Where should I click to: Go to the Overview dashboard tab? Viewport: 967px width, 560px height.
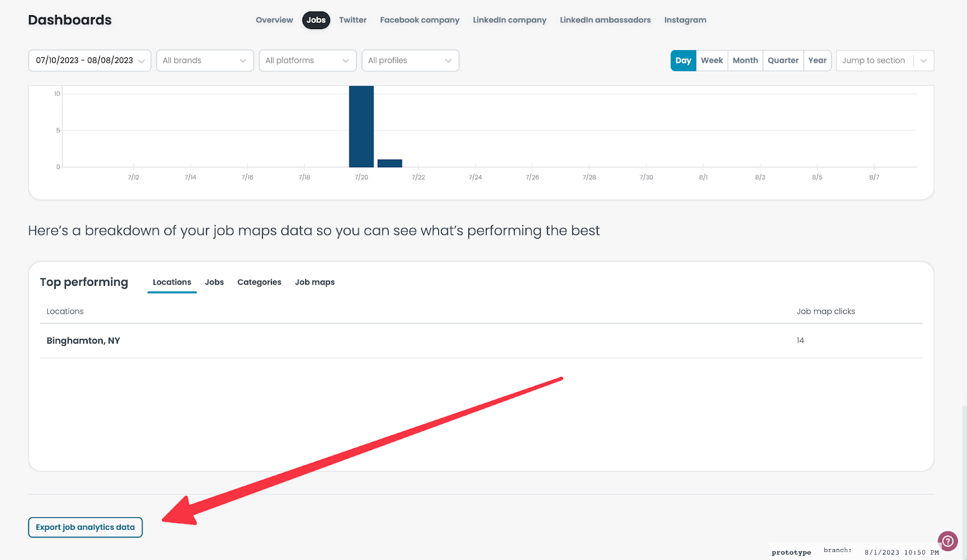point(274,20)
